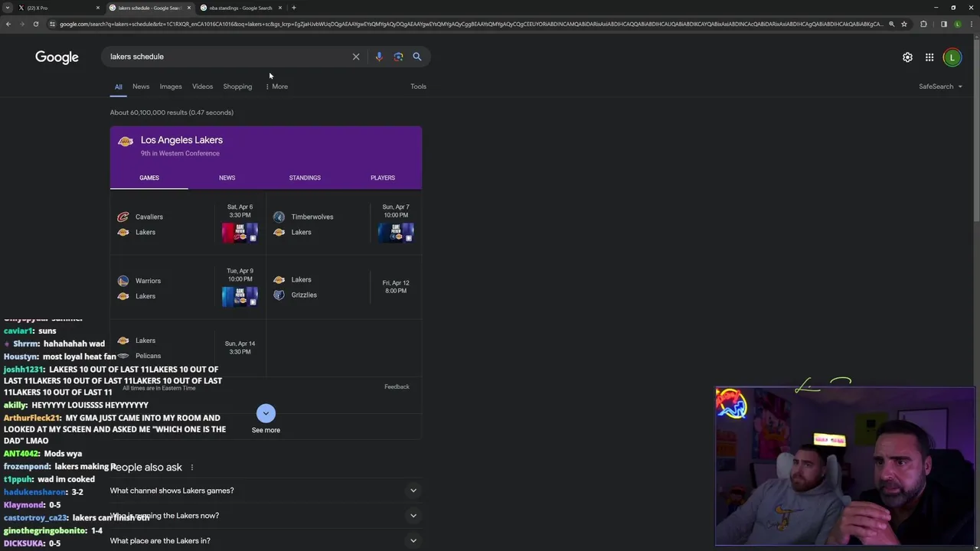The width and height of the screenshot is (980, 551).
Task: Click 9th in Western Conference text
Action: point(180,153)
